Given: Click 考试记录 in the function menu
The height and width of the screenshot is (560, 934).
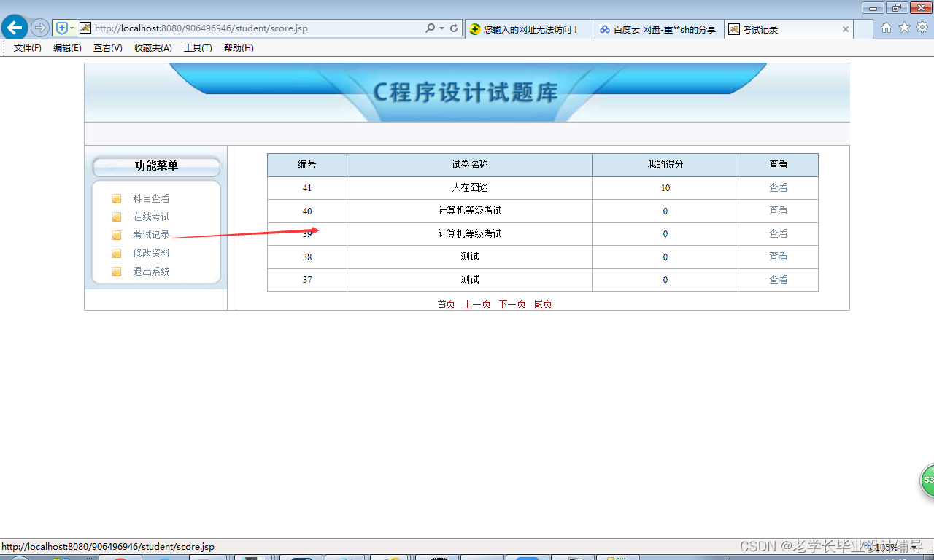Looking at the screenshot, I should [150, 235].
